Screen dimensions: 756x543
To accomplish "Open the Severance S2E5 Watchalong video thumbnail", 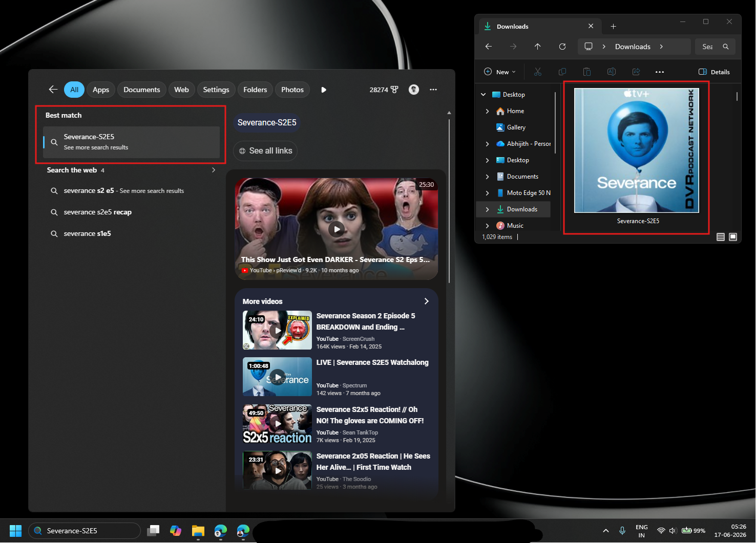I will click(x=277, y=377).
